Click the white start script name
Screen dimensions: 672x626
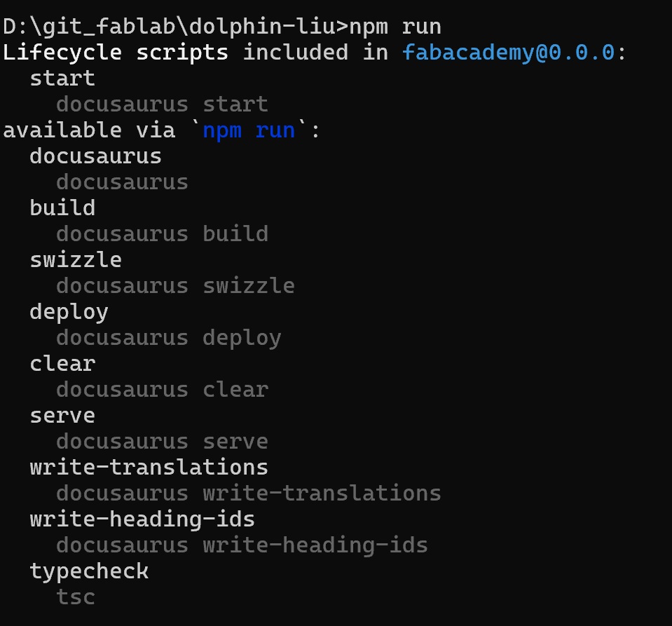click(62, 78)
